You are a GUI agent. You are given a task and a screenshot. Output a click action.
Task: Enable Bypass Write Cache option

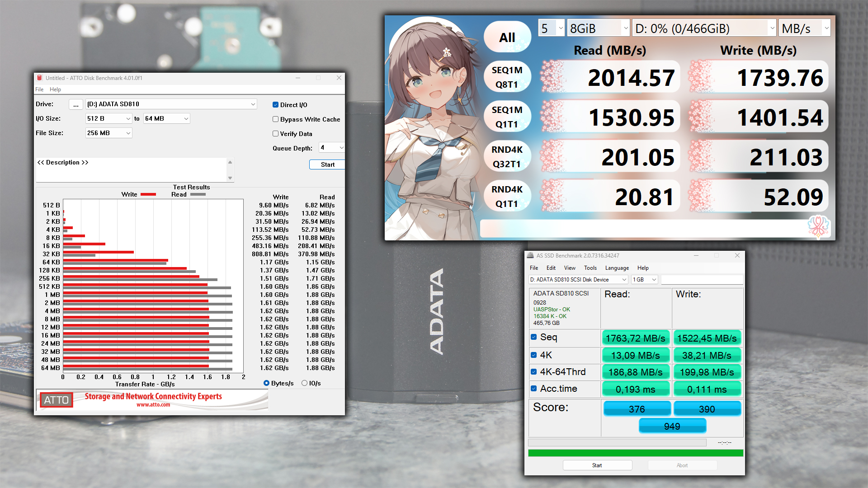tap(275, 119)
